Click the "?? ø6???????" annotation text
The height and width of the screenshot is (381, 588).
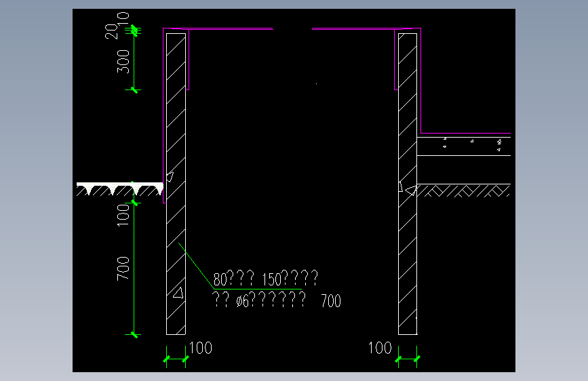click(259, 300)
